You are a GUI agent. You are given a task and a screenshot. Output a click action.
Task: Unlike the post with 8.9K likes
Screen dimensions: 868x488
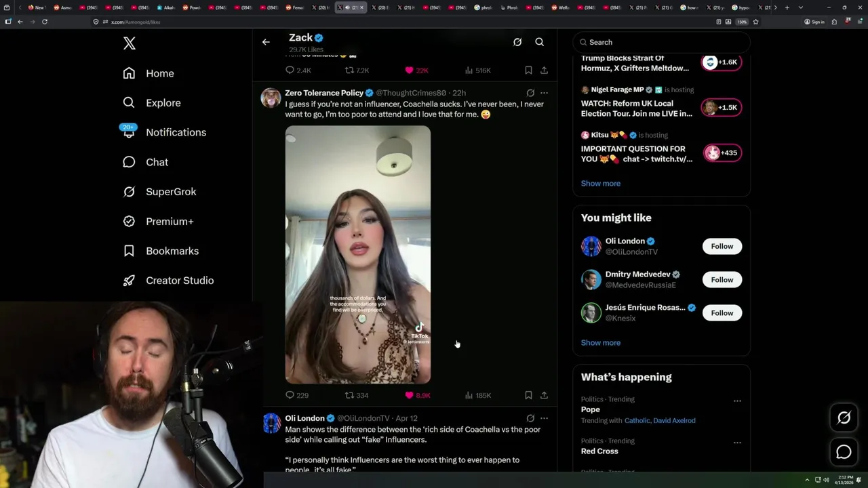click(409, 395)
